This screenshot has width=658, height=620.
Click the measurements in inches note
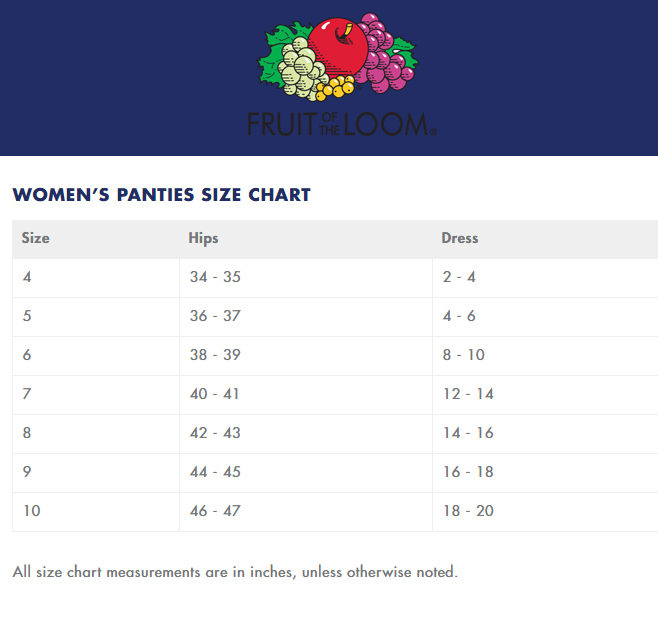point(235,572)
